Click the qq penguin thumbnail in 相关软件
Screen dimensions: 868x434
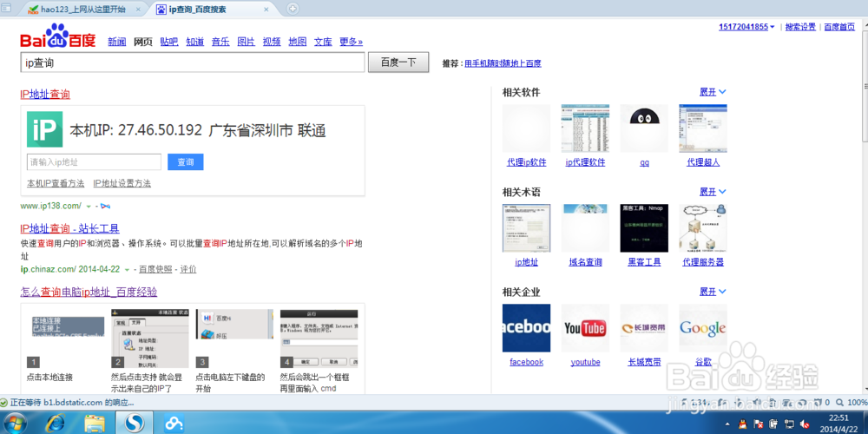pyautogui.click(x=644, y=128)
